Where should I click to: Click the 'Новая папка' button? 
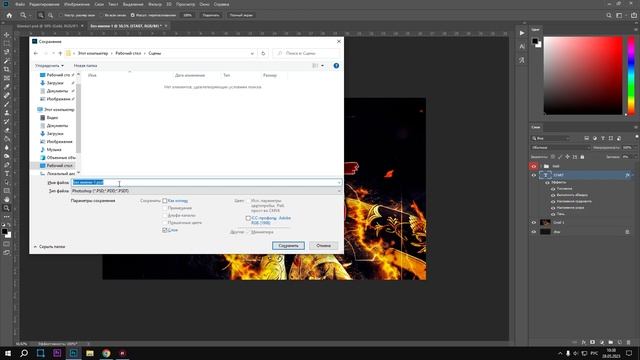click(x=85, y=65)
